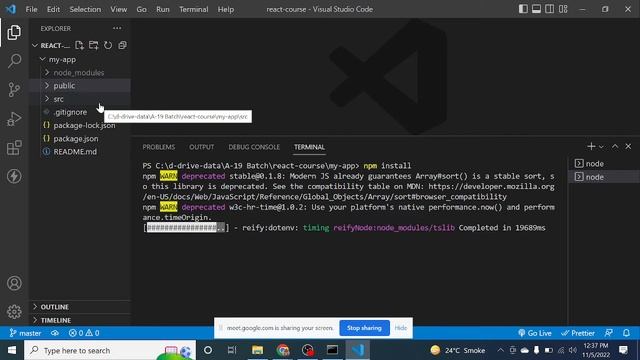Expand the public folder
This screenshot has height=360, width=640.
coord(80,86)
